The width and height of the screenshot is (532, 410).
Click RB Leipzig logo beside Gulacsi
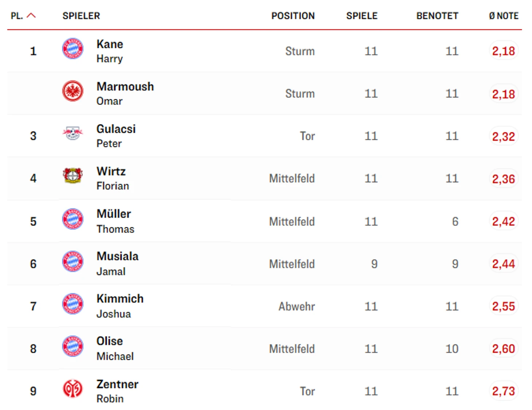pyautogui.click(x=73, y=134)
